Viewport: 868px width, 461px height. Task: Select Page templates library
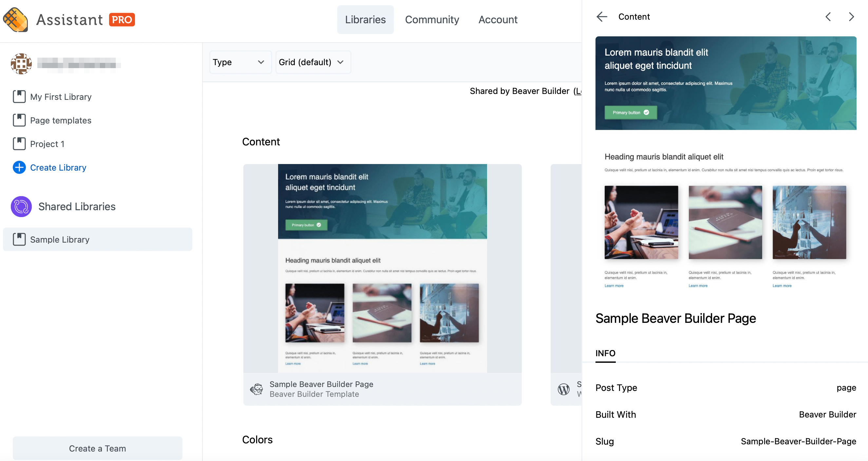pos(61,120)
